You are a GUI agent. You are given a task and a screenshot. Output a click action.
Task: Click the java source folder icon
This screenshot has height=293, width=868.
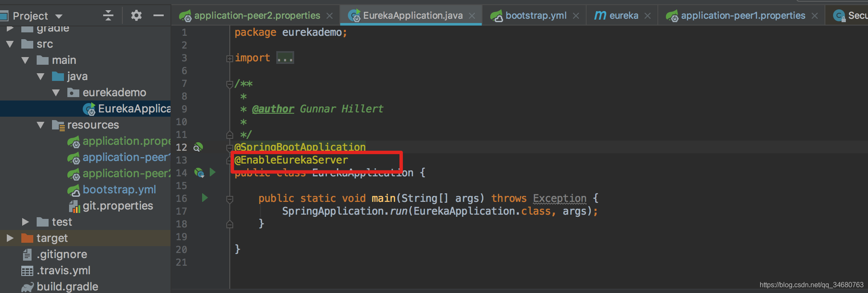[58, 76]
